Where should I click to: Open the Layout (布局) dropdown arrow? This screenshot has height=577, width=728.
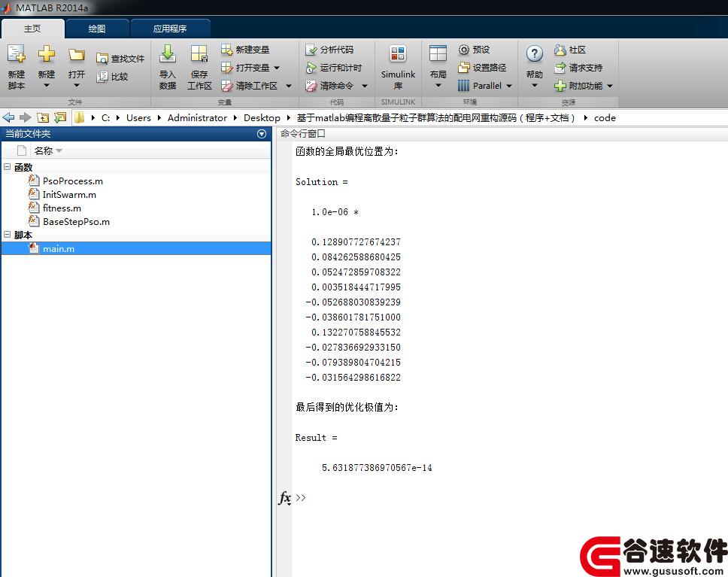438,86
